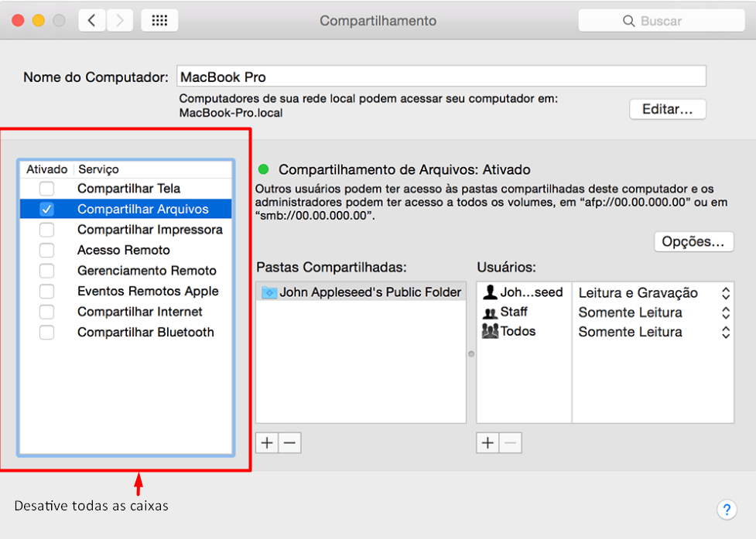This screenshot has height=539, width=756.
Task: Select Compartilhar Bluetooth service row
Action: coord(126,333)
